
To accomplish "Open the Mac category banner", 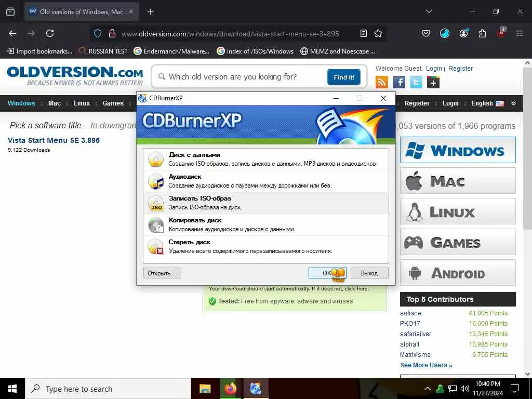I will (458, 181).
